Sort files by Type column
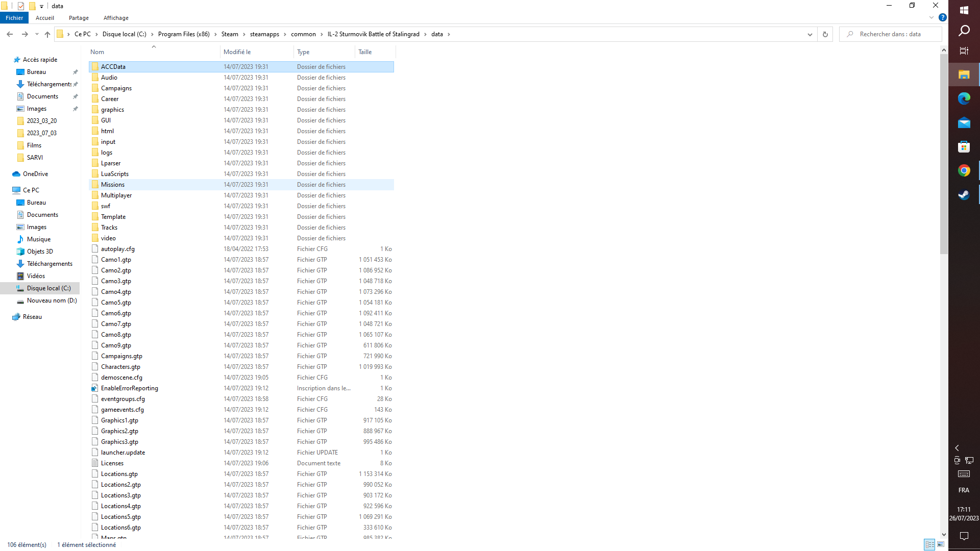 (324, 52)
